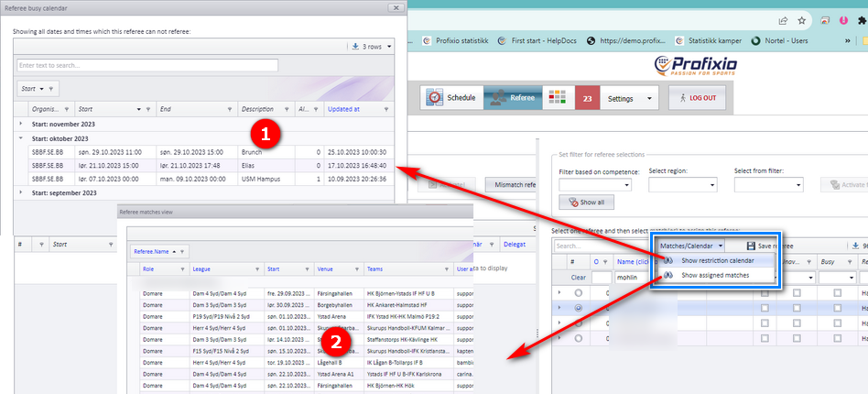Image resolution: width=868 pixels, height=394 pixels.
Task: Click the filter icon in the Updated at column
Action: click(385, 109)
